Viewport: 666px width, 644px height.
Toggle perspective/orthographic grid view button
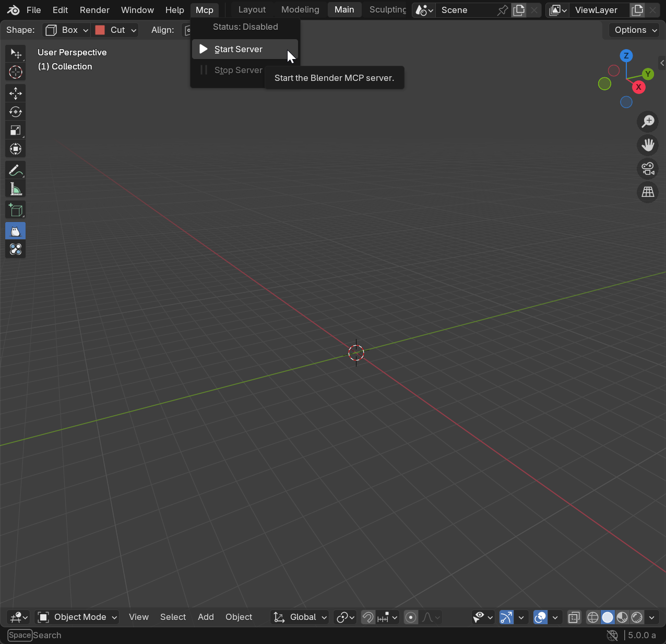pos(648,192)
